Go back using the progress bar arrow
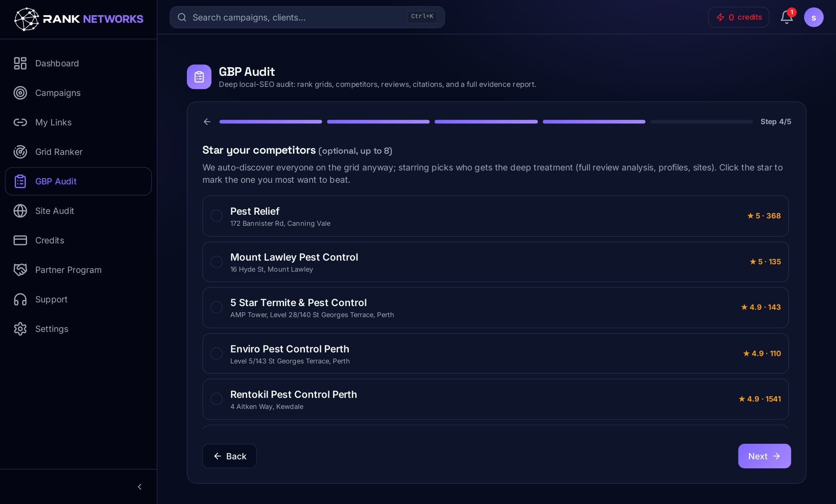Viewport: 836px width, 504px height. (207, 122)
